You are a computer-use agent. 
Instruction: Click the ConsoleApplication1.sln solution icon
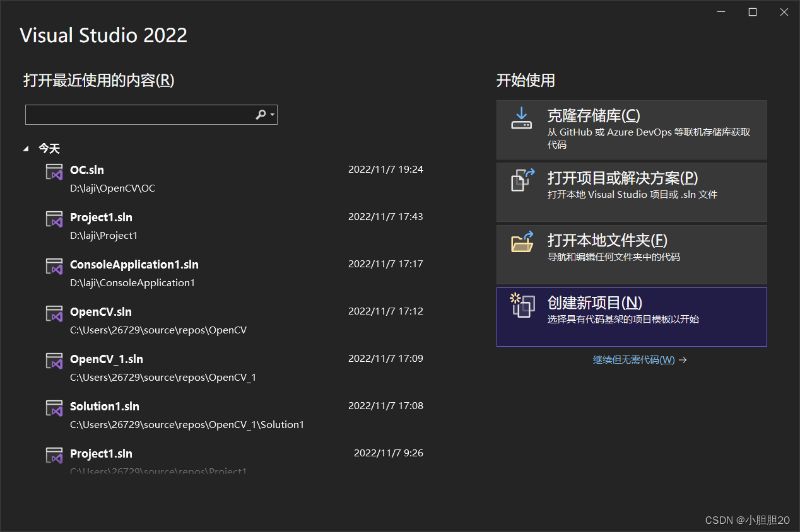54,266
